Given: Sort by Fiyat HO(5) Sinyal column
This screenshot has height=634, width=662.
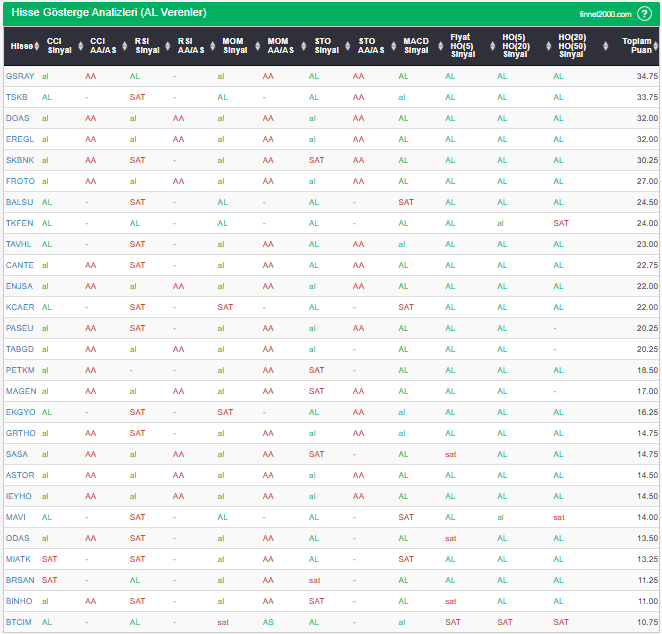Looking at the screenshot, I should tap(462, 46).
